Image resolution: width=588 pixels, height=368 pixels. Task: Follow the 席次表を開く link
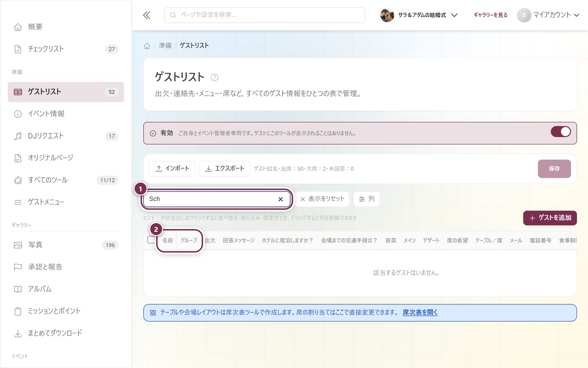pyautogui.click(x=420, y=313)
